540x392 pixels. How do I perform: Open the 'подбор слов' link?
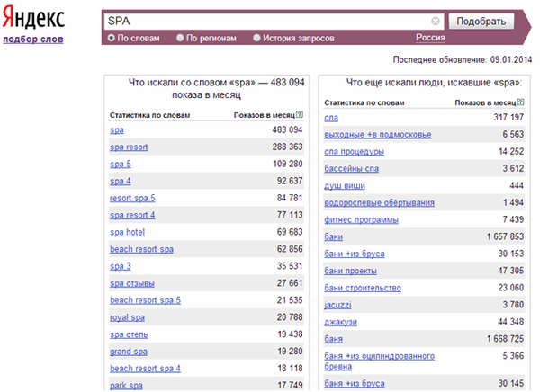(33, 40)
